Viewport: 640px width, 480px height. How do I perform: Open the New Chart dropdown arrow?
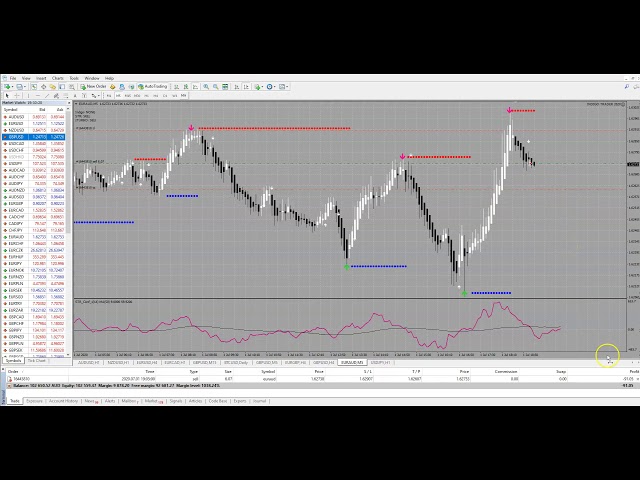tap(12, 87)
